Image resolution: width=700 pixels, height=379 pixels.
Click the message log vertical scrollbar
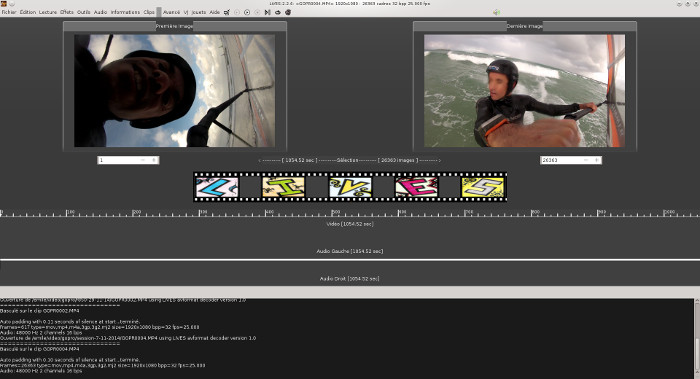coord(696,338)
